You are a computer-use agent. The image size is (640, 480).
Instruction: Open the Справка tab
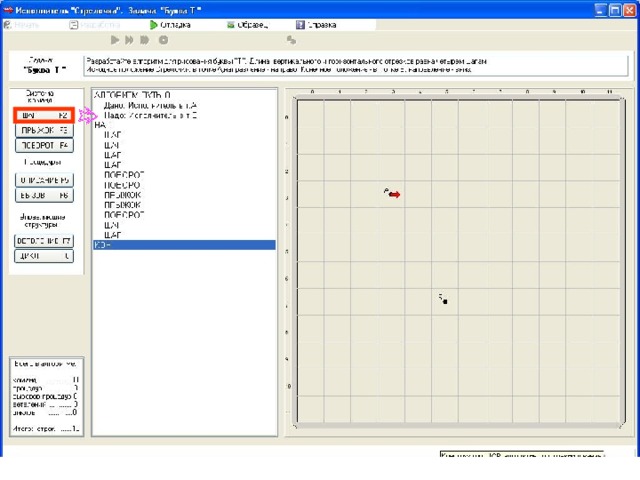click(x=316, y=25)
